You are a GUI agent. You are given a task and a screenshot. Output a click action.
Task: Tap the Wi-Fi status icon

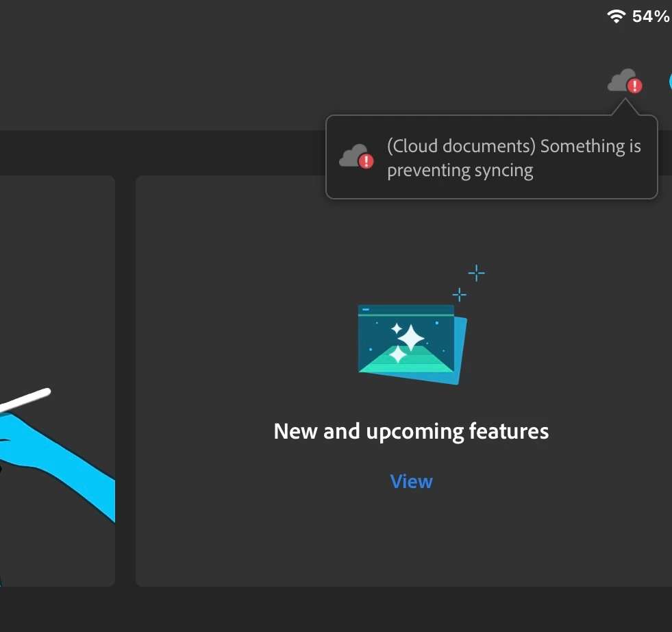pyautogui.click(x=616, y=16)
